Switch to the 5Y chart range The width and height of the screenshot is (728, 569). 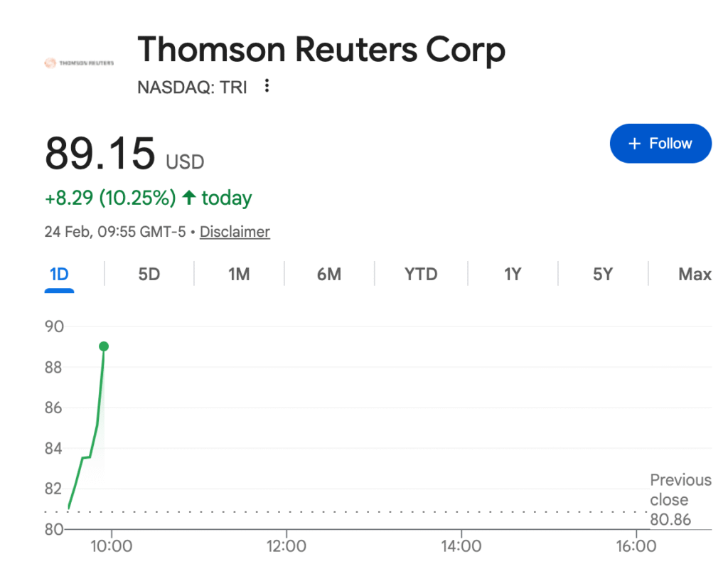[x=603, y=274]
